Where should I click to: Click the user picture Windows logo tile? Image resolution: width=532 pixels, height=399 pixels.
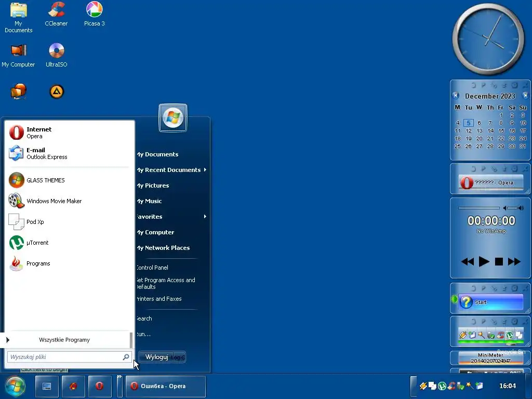173,118
